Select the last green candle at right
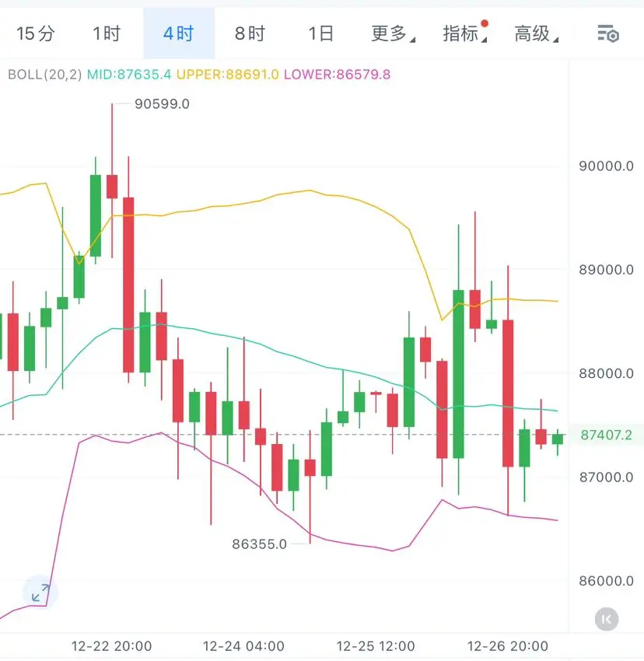Screen dimensions: 644x661 pos(558,439)
